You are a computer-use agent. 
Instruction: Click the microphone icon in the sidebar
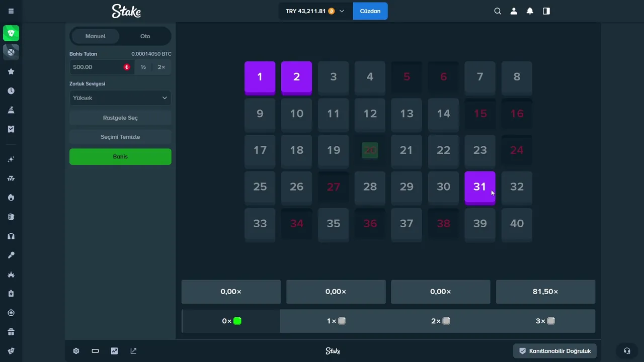point(11,255)
